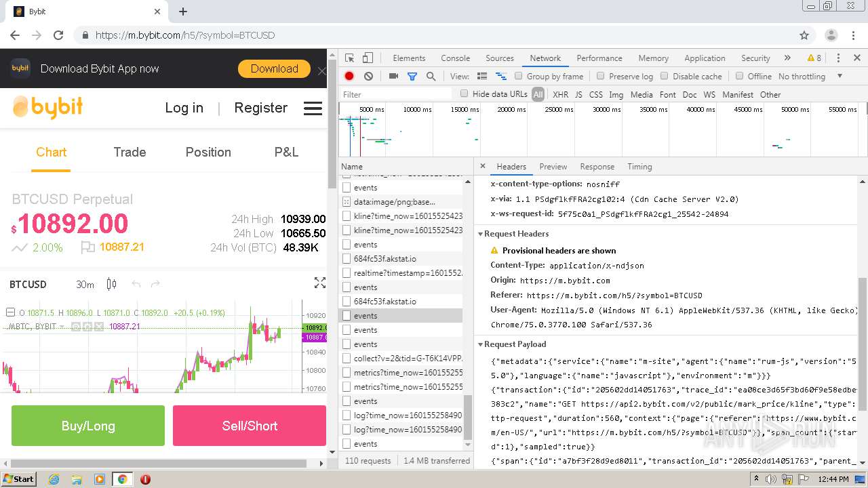Open the Sources panel

tap(500, 58)
